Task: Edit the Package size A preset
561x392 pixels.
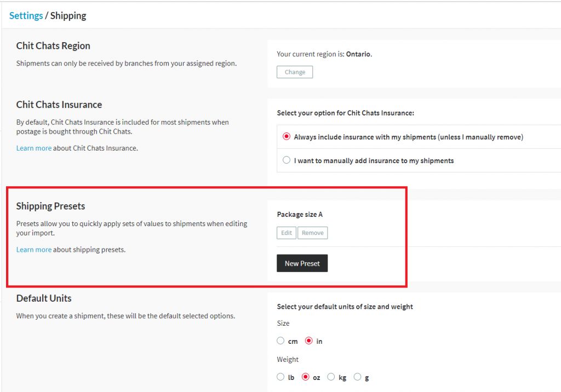Action: point(286,233)
